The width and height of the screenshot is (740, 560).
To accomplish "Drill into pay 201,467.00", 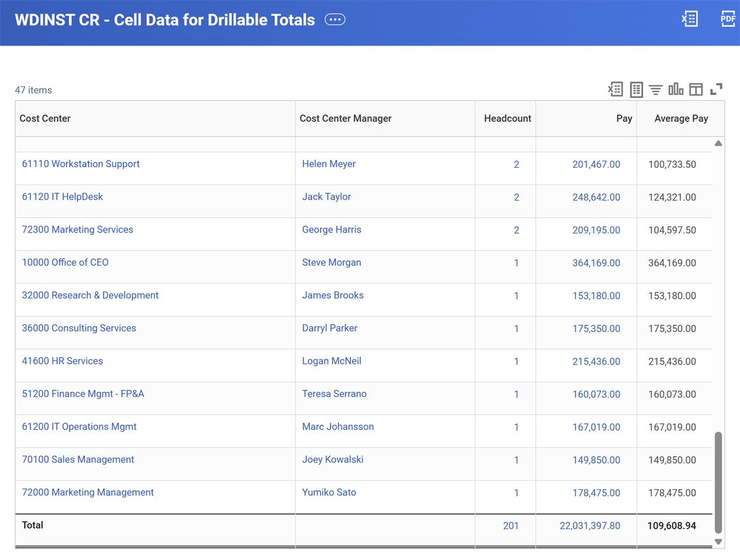I will [596, 165].
